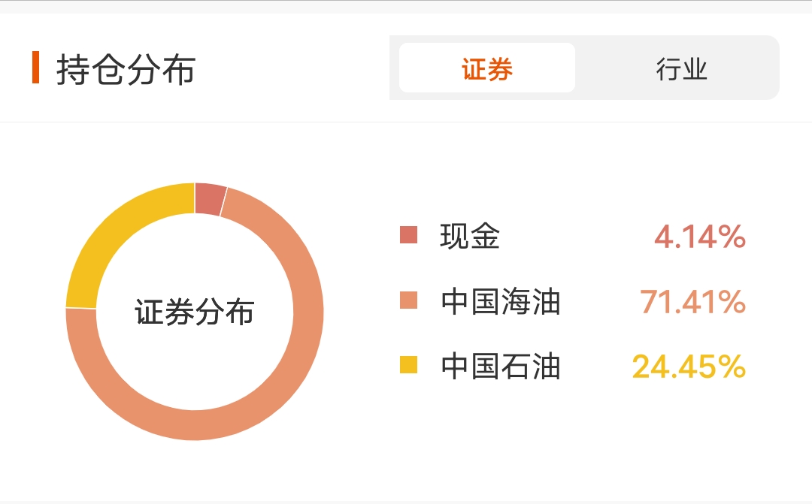The image size is (812, 504).
Task: Select the 现金 legend label
Action: (x=470, y=236)
